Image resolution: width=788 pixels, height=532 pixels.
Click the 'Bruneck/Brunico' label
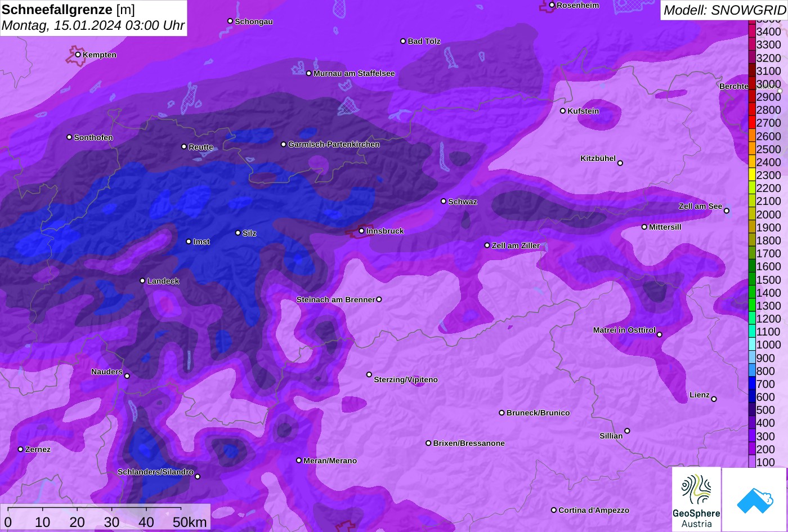pos(538,413)
